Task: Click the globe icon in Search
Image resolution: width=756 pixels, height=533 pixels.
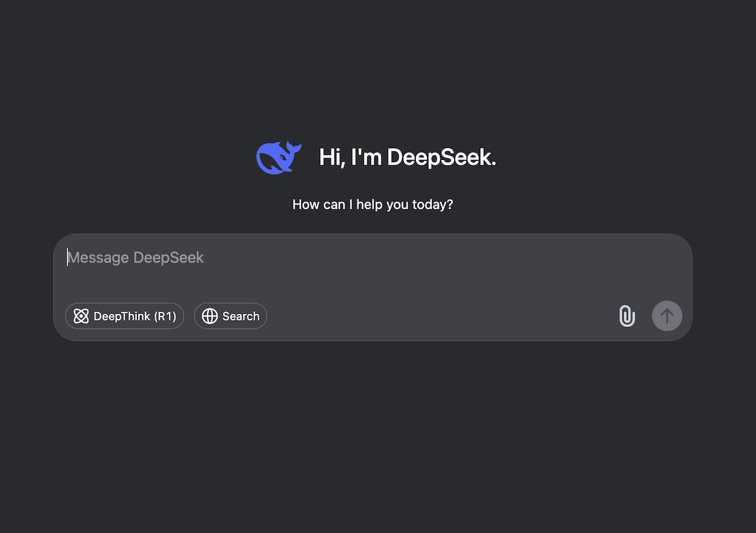Action: point(210,316)
